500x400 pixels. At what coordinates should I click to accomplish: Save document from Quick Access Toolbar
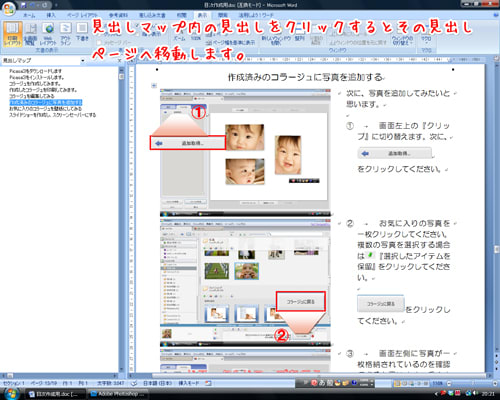(x=23, y=5)
